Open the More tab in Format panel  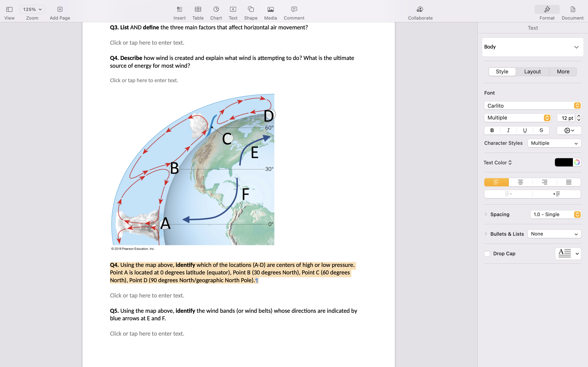[563, 71]
